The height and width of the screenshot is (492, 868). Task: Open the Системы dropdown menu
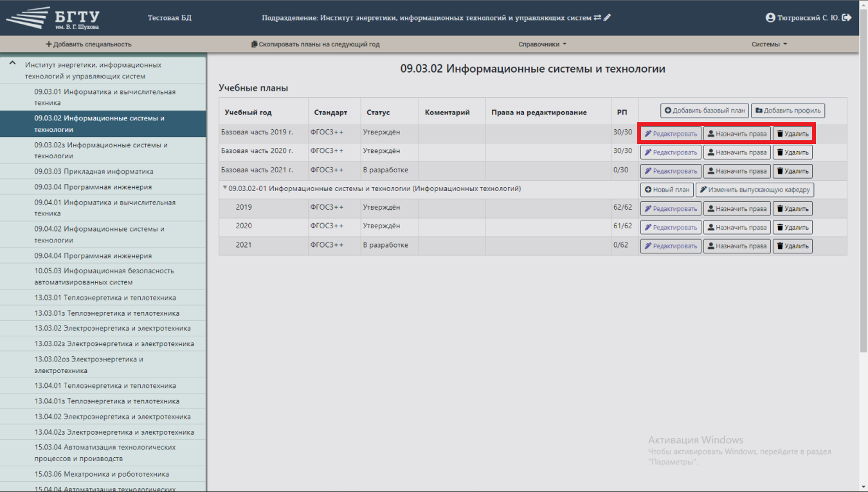point(769,44)
